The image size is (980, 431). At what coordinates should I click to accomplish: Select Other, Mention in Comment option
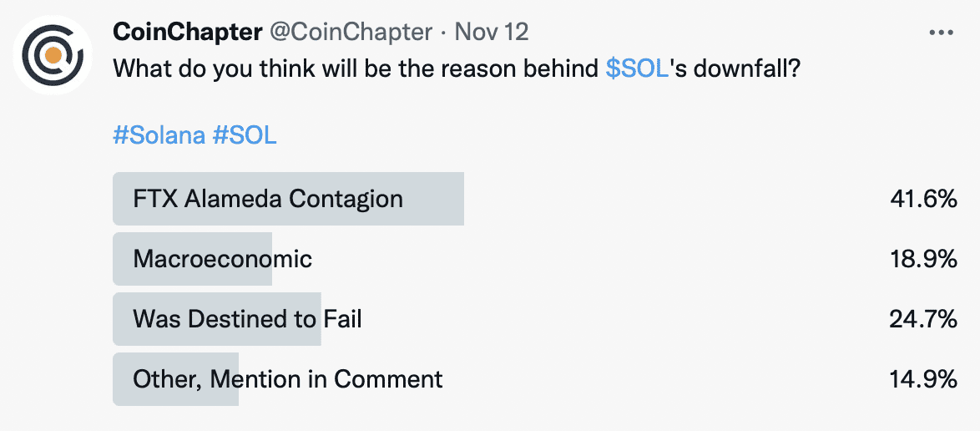288,379
